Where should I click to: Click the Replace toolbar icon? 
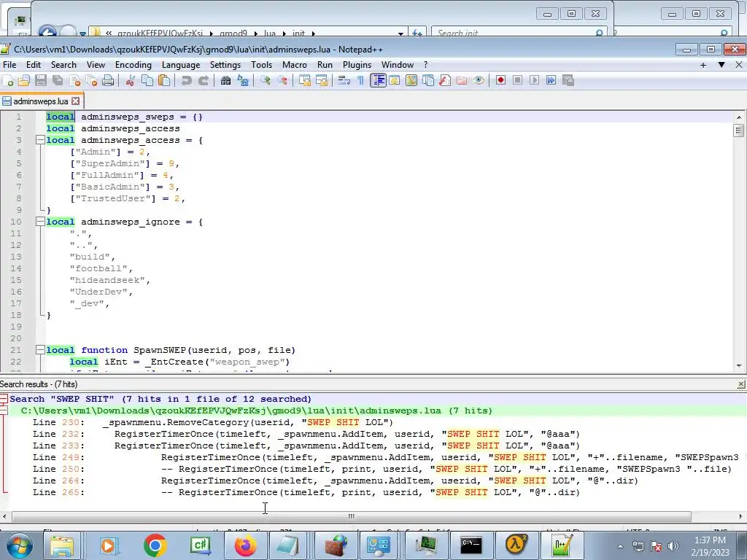click(243, 80)
